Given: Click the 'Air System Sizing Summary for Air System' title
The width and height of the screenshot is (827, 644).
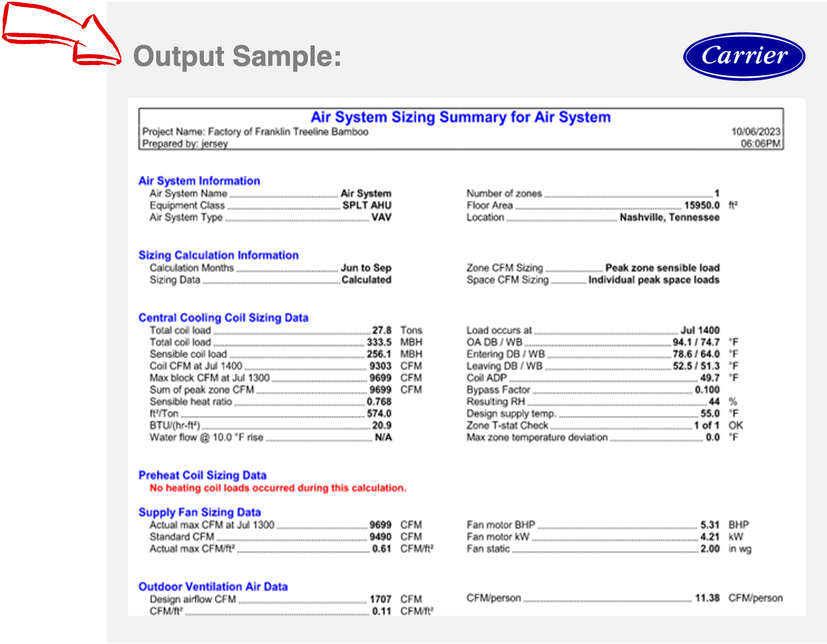Looking at the screenshot, I should tap(461, 117).
